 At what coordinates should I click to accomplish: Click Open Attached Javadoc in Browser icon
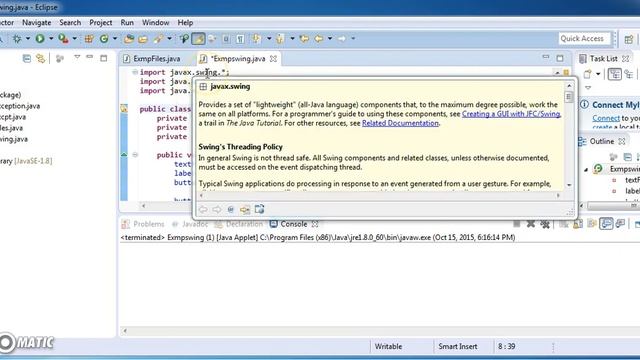pos(260,209)
